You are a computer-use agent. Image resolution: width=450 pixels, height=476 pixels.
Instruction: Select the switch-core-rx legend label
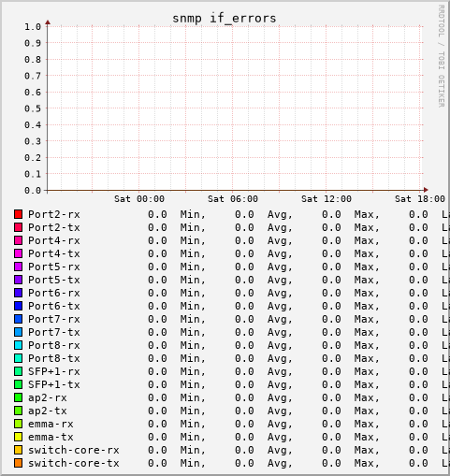[74, 450]
